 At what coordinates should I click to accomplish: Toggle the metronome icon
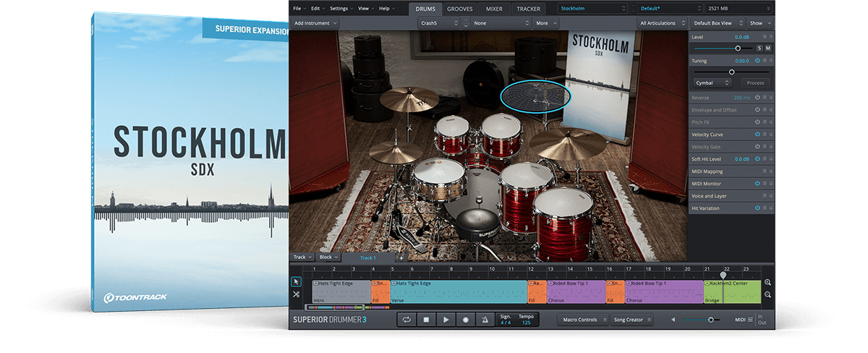coord(485,320)
